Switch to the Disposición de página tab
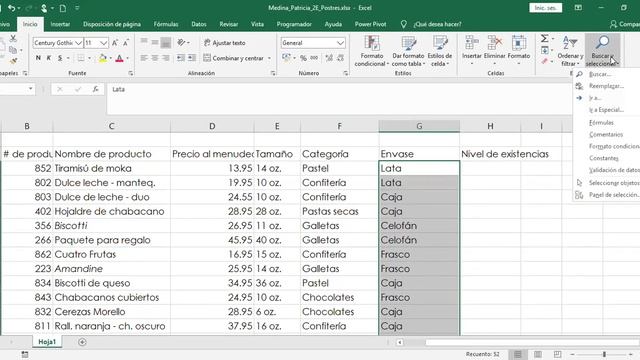 coord(112,24)
